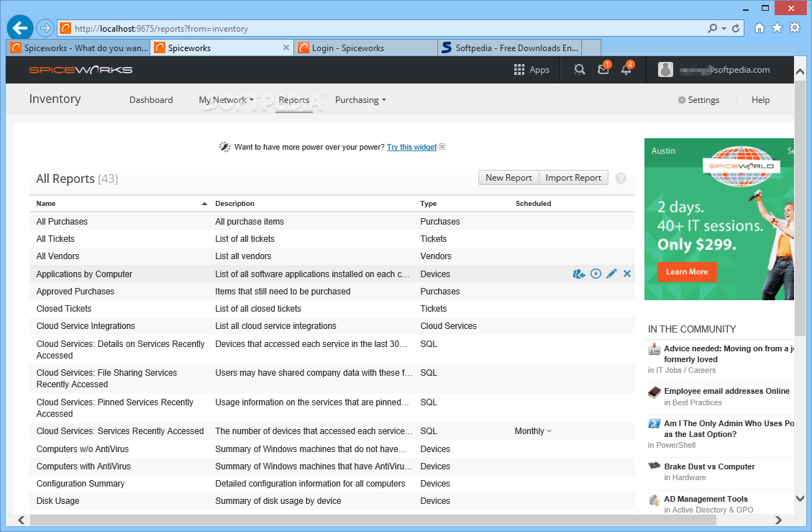Open the Dashboard menu item
The image size is (812, 532).
[x=151, y=100]
